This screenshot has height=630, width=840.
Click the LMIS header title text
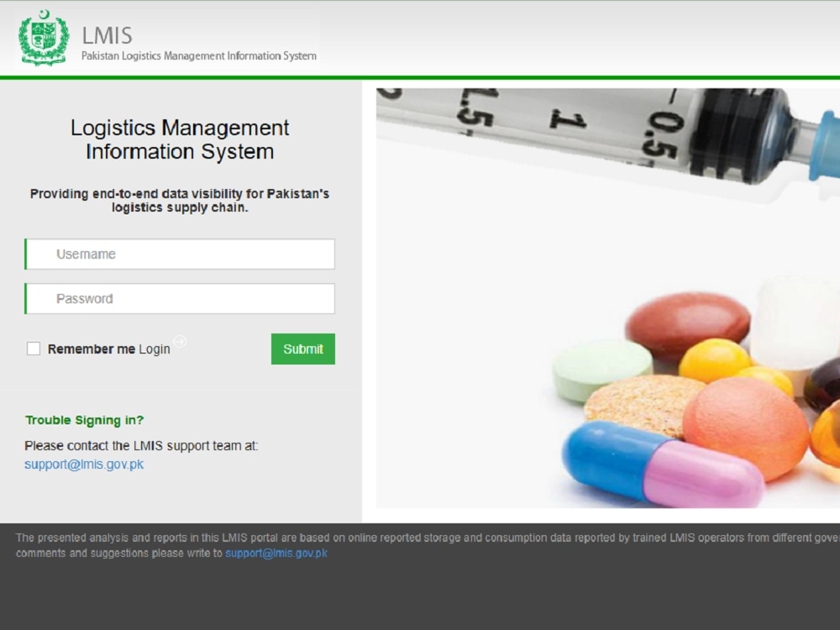(x=107, y=35)
